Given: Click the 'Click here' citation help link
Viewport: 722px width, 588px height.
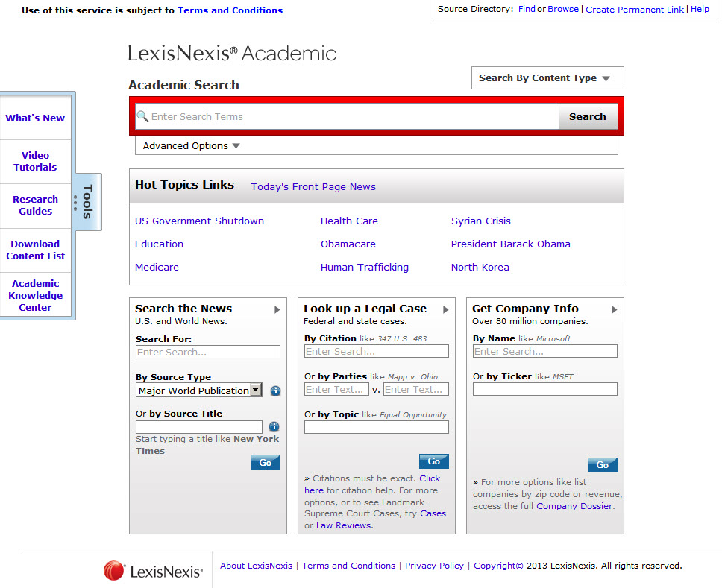Looking at the screenshot, I should (430, 478).
